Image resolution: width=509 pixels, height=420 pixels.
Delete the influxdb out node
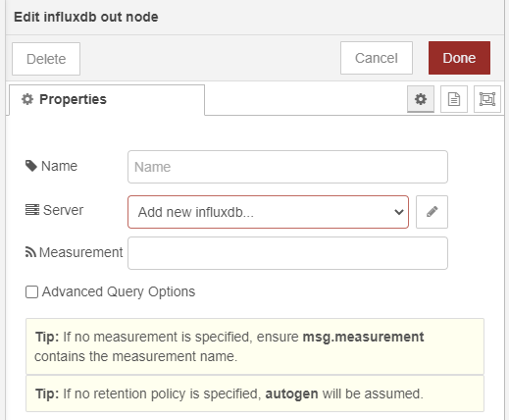point(46,59)
